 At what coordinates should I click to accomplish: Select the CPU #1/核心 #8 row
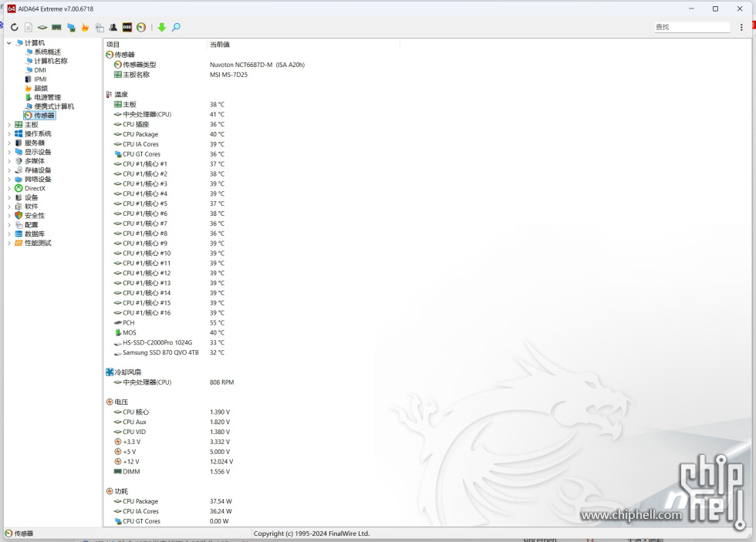point(169,234)
